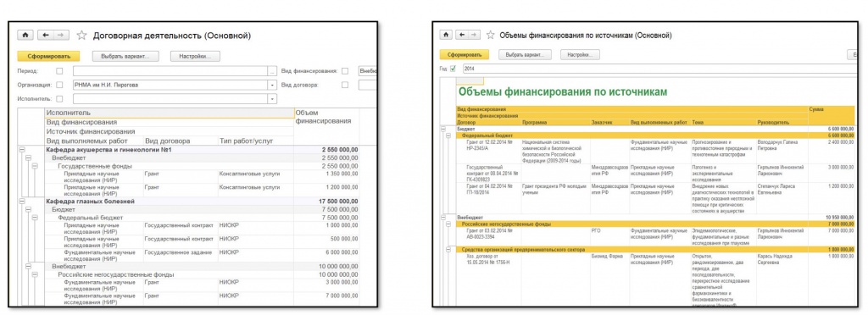Screen dimensions: 868x315
Task: Collapse Кафедра акушерства и гинекологии №1 group
Action: point(22,149)
